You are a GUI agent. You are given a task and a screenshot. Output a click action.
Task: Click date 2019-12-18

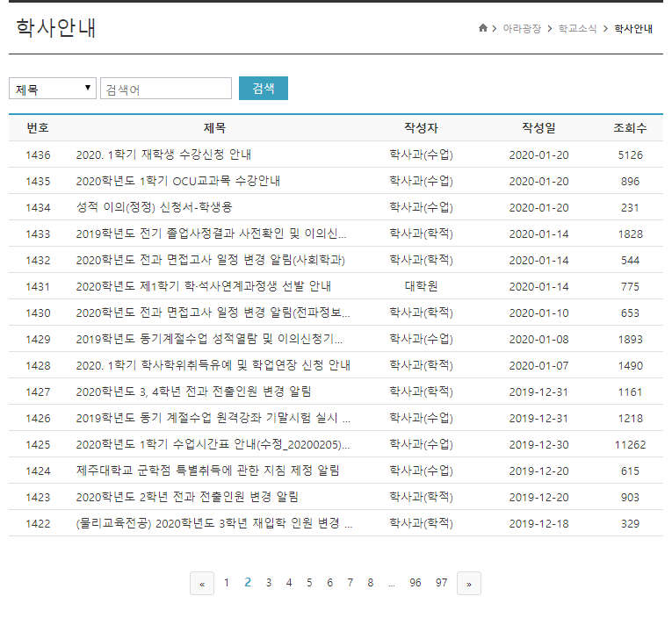click(538, 524)
